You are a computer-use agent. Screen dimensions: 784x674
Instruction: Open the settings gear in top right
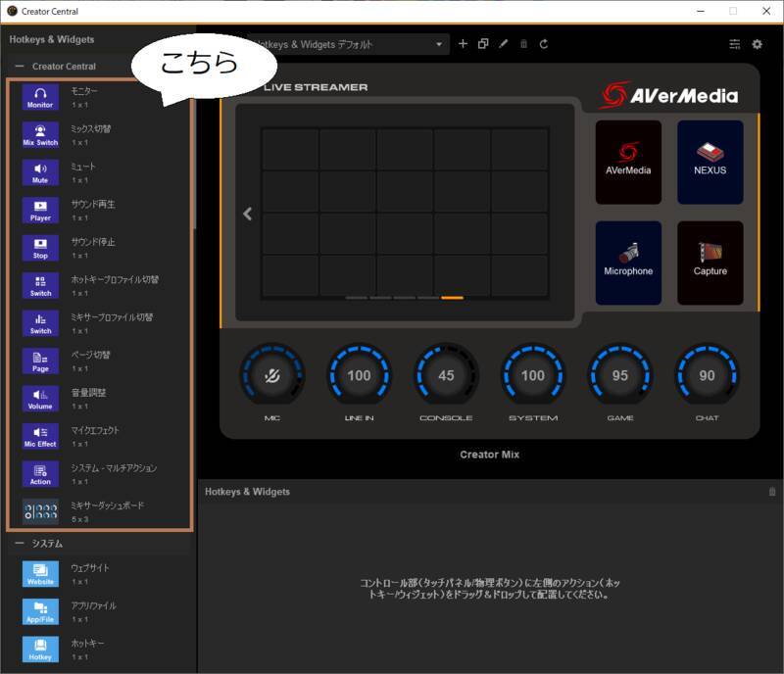757,44
